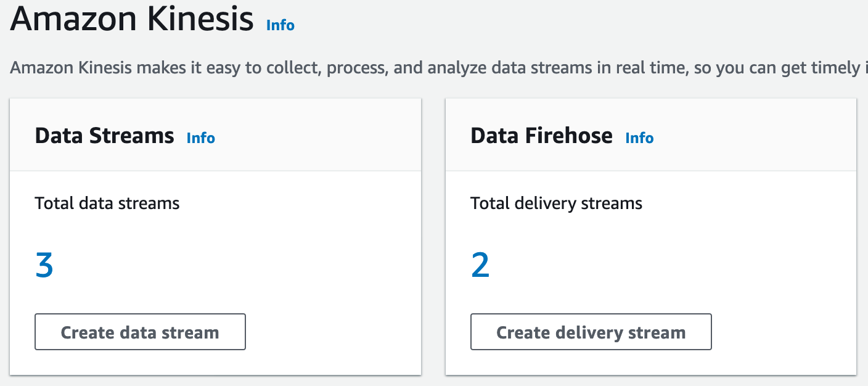Image resolution: width=868 pixels, height=386 pixels.
Task: Click the Total data streams label
Action: click(x=107, y=203)
